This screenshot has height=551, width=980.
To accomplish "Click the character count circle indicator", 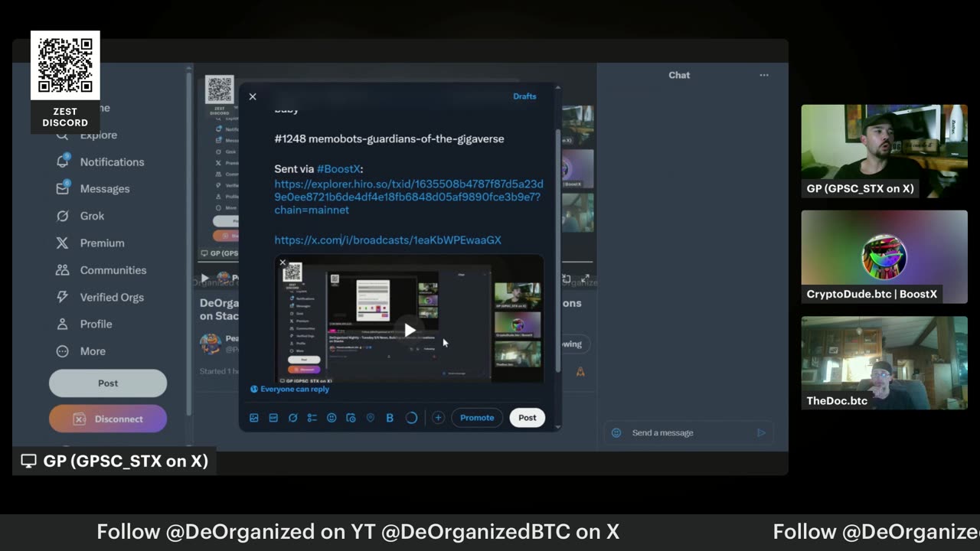I will point(411,418).
